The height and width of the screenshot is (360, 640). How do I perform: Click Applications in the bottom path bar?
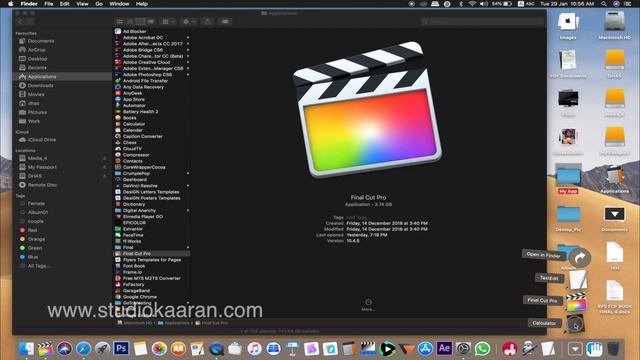pyautogui.click(x=173, y=323)
